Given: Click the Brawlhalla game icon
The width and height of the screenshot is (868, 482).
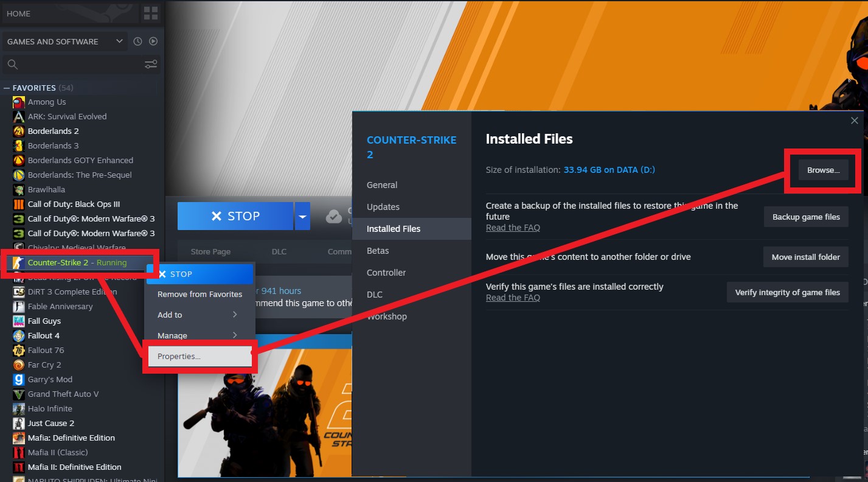Looking at the screenshot, I should tap(18, 190).
